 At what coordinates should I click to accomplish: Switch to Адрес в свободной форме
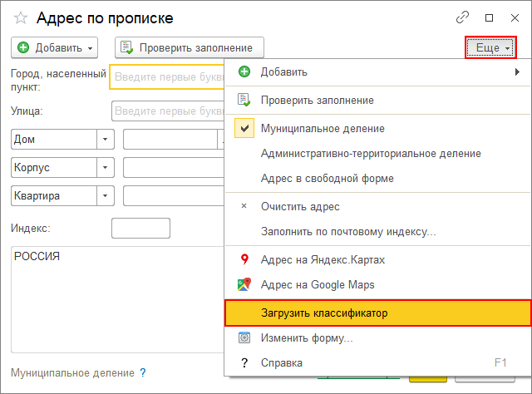click(x=327, y=178)
